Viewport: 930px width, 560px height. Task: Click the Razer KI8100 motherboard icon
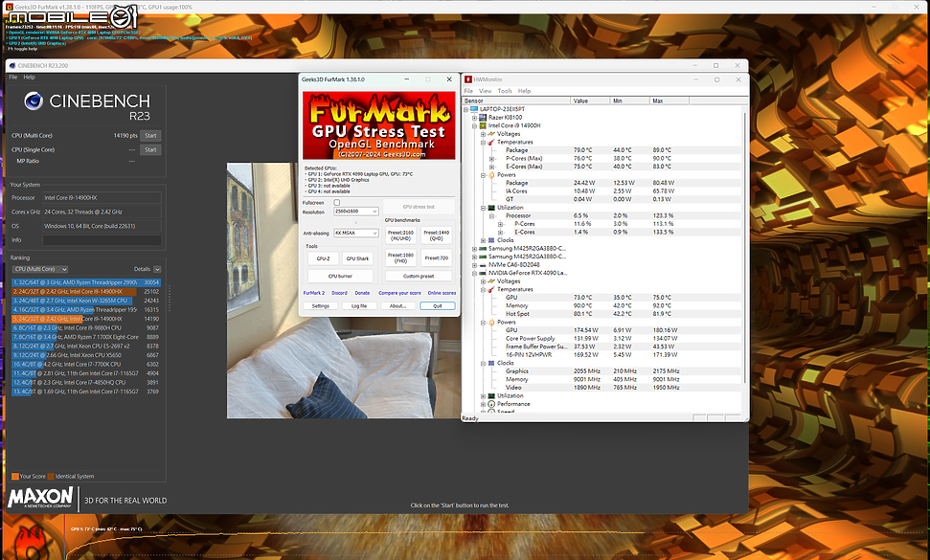click(482, 118)
